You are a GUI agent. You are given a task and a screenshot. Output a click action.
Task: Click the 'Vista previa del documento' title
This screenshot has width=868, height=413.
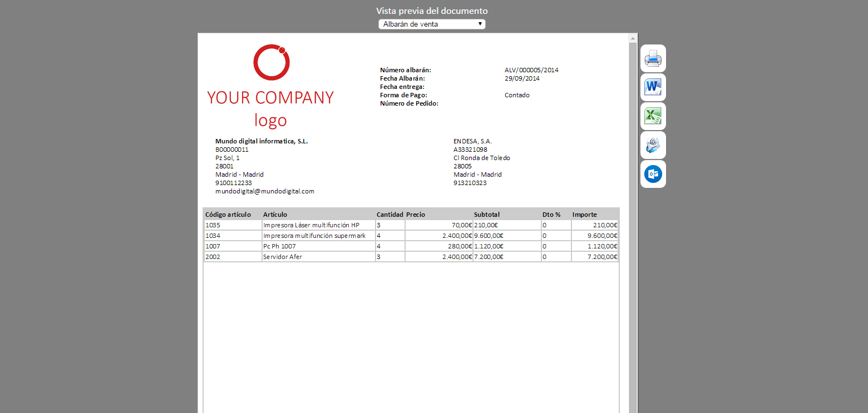pyautogui.click(x=432, y=11)
